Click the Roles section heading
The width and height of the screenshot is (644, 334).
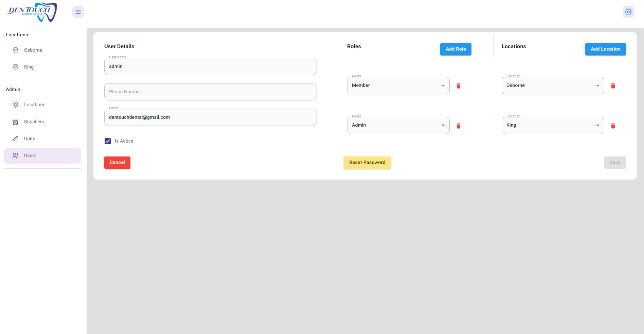coord(354,47)
